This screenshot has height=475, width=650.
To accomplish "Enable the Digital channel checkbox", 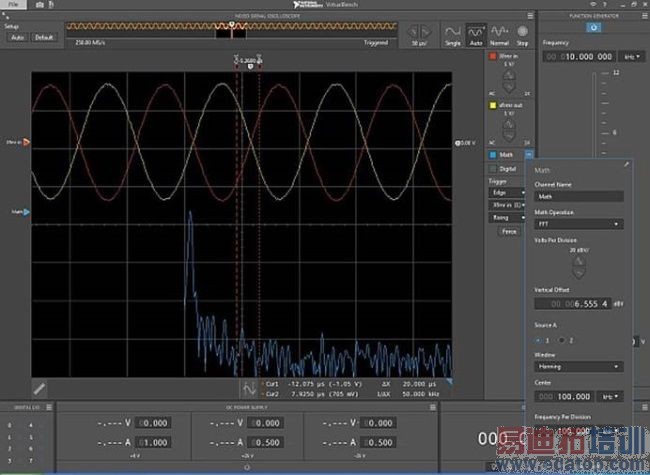I will click(493, 169).
